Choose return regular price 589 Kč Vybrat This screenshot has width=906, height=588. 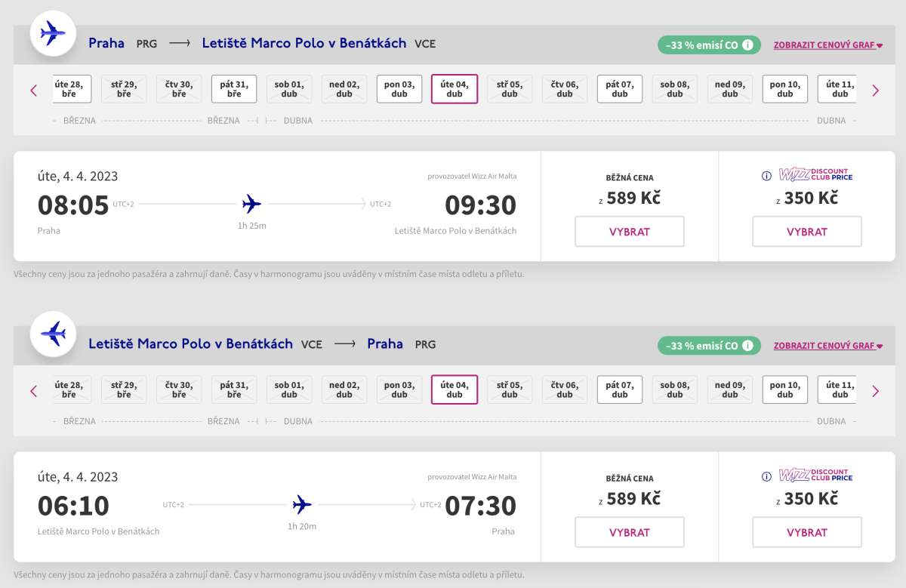click(629, 532)
